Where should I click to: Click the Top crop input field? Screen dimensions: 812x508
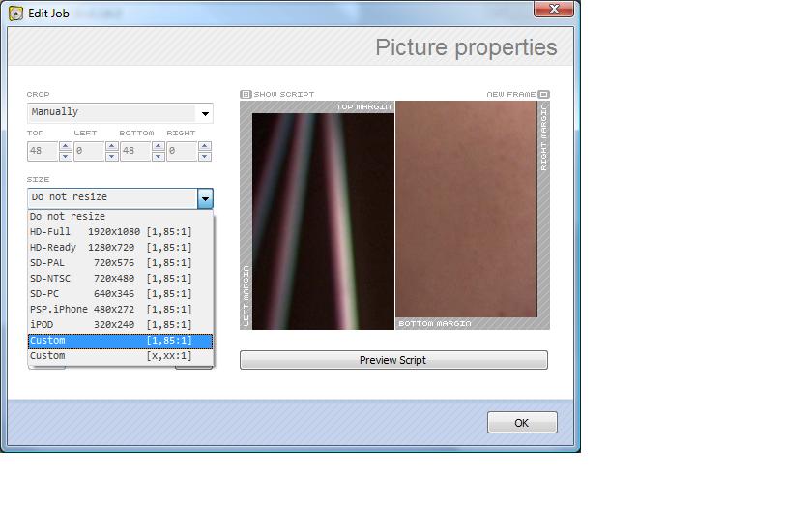point(43,151)
